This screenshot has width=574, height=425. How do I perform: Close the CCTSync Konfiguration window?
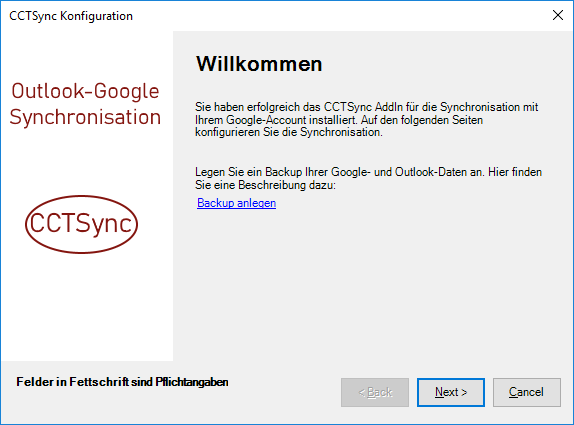pyautogui.click(x=558, y=15)
